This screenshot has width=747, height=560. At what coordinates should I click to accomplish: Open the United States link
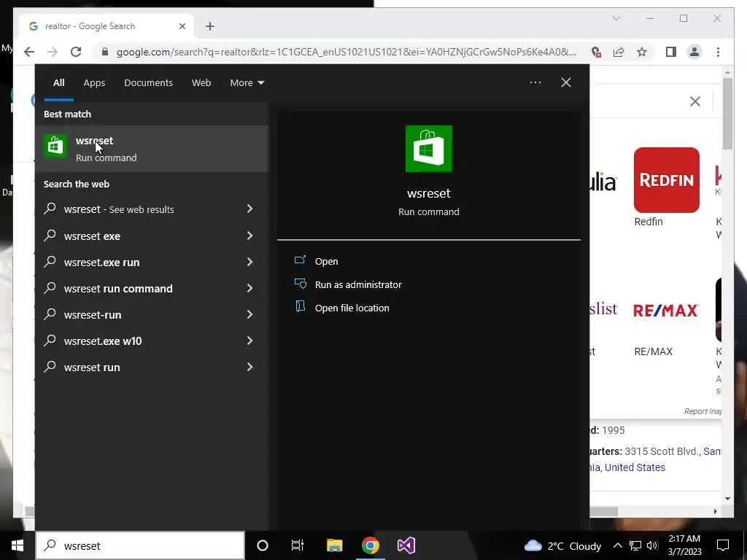click(635, 467)
